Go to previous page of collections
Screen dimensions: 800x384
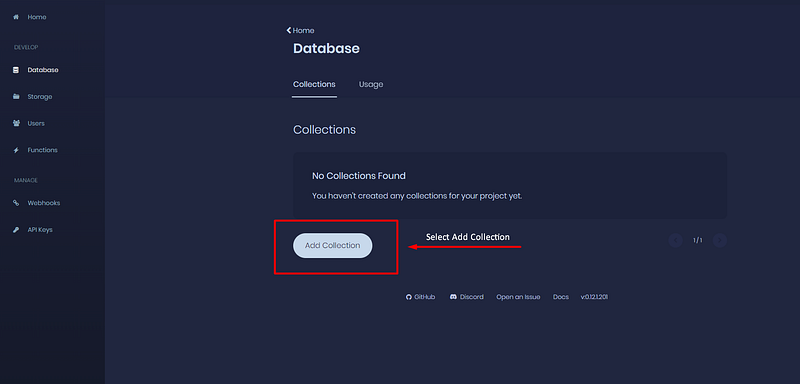(676, 240)
